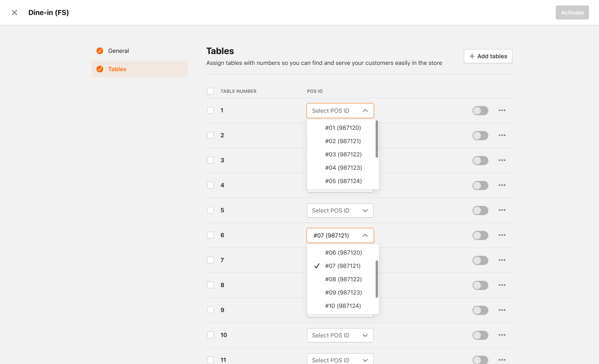Click the Activate button
The height and width of the screenshot is (364, 599).
point(572,12)
